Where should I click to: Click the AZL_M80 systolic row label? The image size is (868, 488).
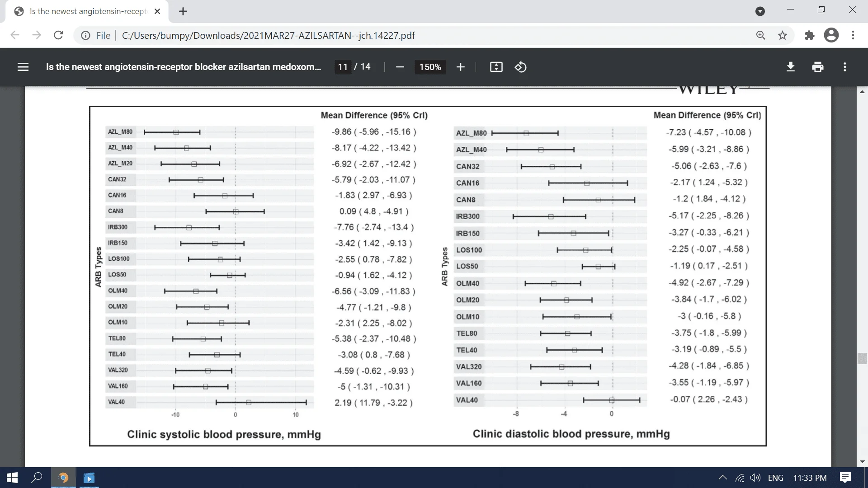pyautogui.click(x=120, y=132)
